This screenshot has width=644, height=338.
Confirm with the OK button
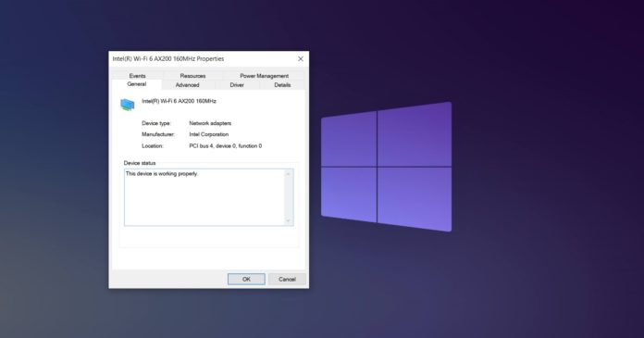pyautogui.click(x=246, y=280)
